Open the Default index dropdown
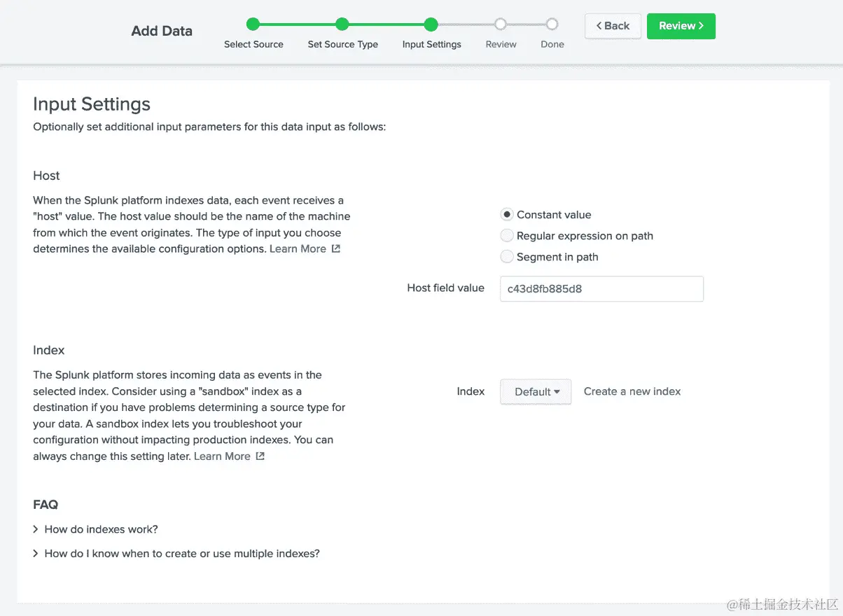This screenshot has height=616, width=843. pyautogui.click(x=536, y=392)
